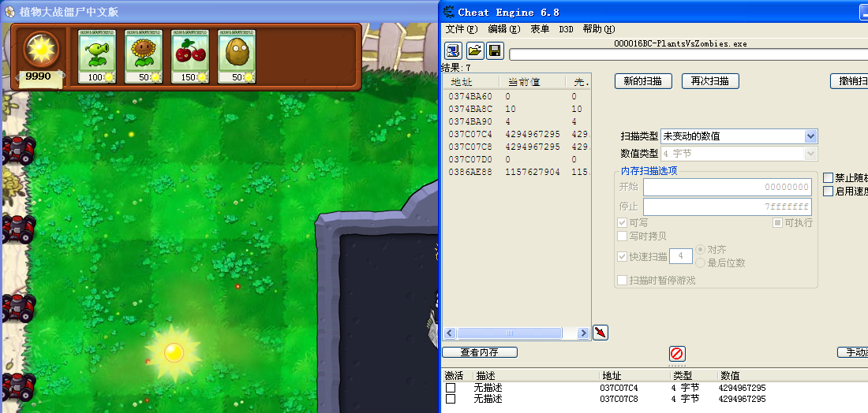Toggle the 可执行 checkbox
Screen dimensions: 868x413
pyautogui.click(x=777, y=223)
